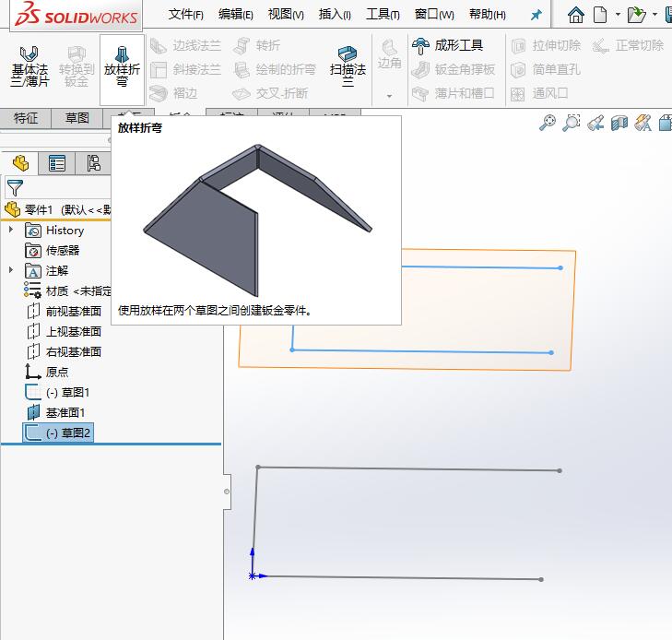Click the Jog (转折) tool
This screenshot has width=672, height=640.
(x=256, y=45)
